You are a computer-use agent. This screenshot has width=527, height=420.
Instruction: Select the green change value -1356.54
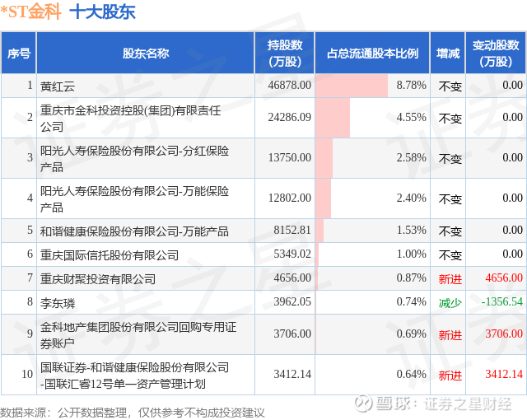tap(502, 301)
